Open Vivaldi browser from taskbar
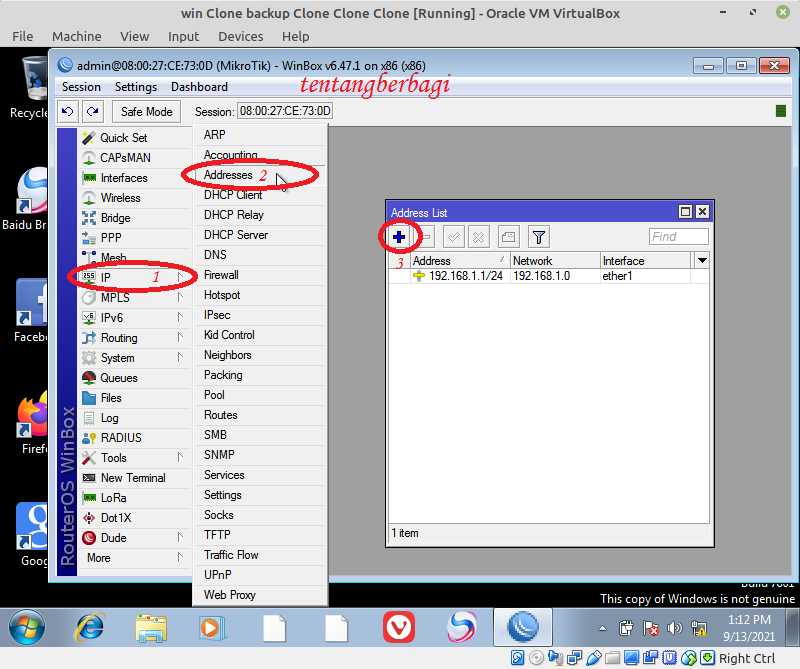This screenshot has height=669, width=800. [x=398, y=627]
